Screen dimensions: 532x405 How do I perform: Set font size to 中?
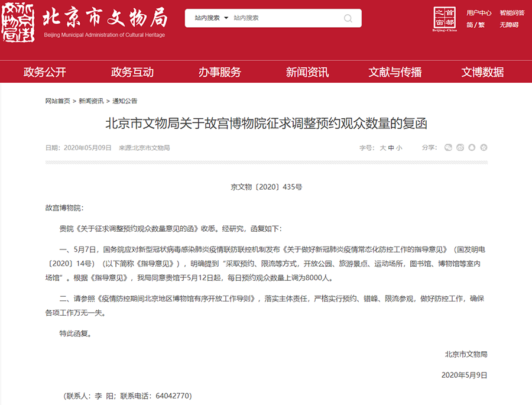391,148
